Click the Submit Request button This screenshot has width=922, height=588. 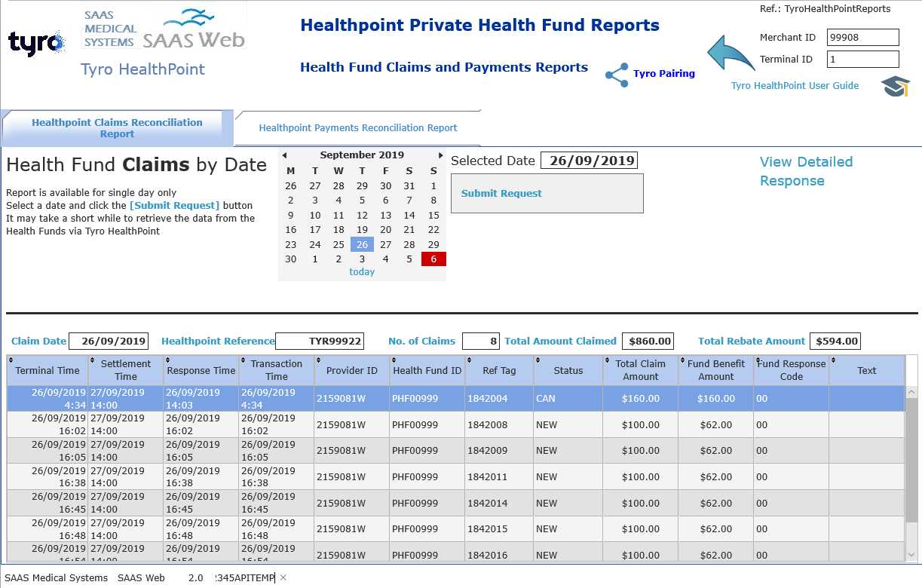pyautogui.click(x=547, y=194)
